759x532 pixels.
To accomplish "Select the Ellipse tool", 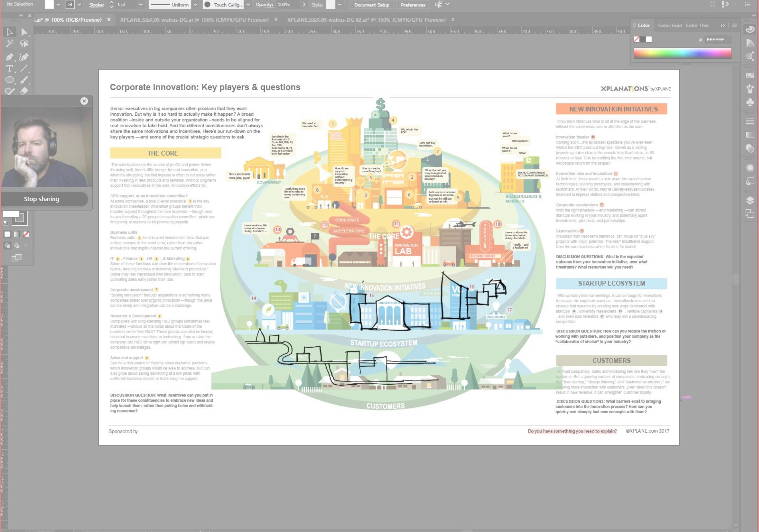I will 9,80.
